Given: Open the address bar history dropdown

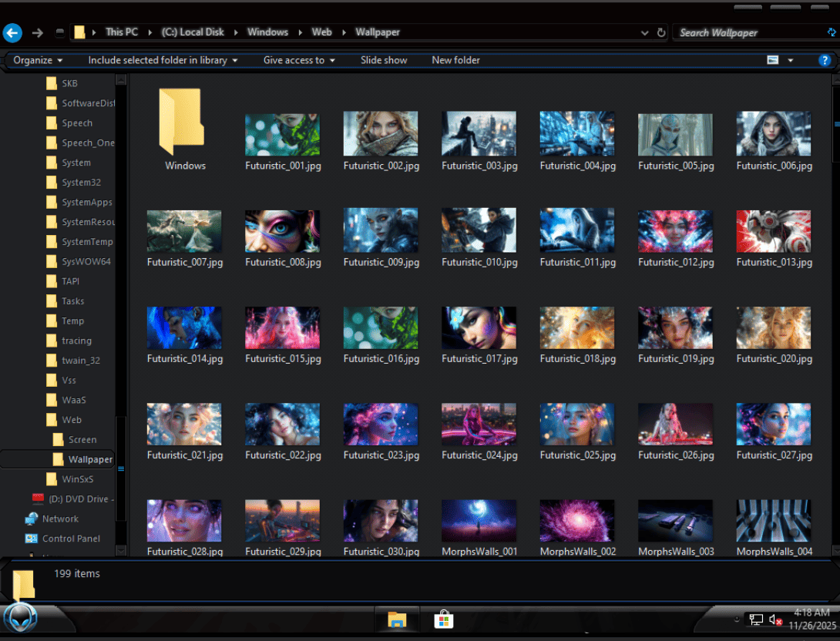Looking at the screenshot, I should [644, 32].
